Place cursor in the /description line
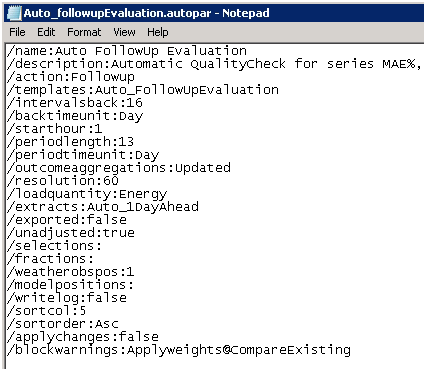 point(215,64)
